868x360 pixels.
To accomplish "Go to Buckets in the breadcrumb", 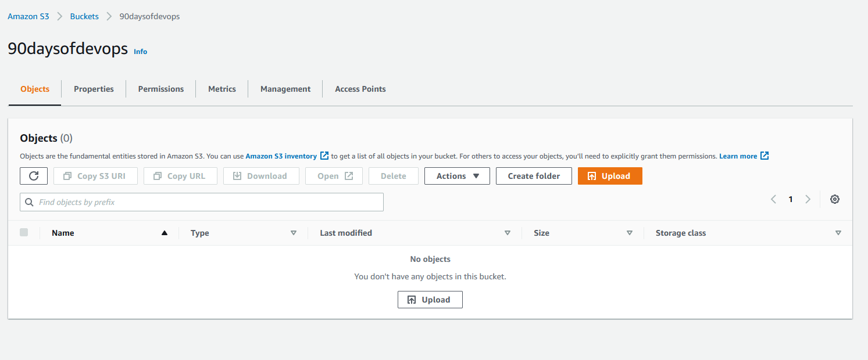I will point(84,16).
